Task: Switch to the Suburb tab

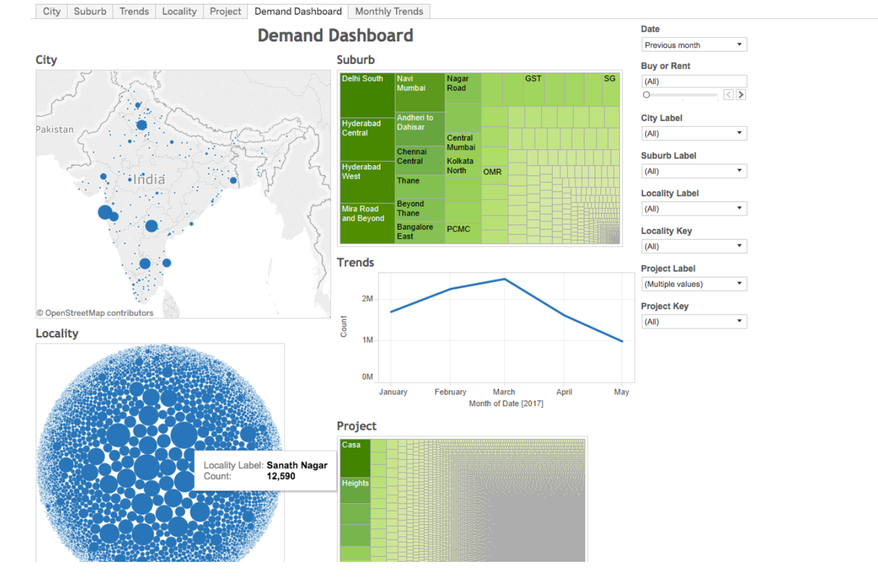Action: pyautogui.click(x=90, y=11)
